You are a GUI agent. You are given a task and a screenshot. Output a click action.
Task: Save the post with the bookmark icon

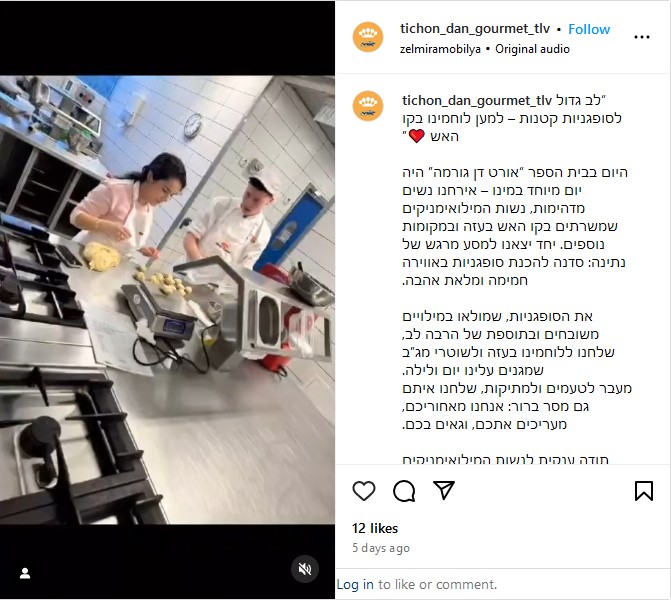coord(644,491)
